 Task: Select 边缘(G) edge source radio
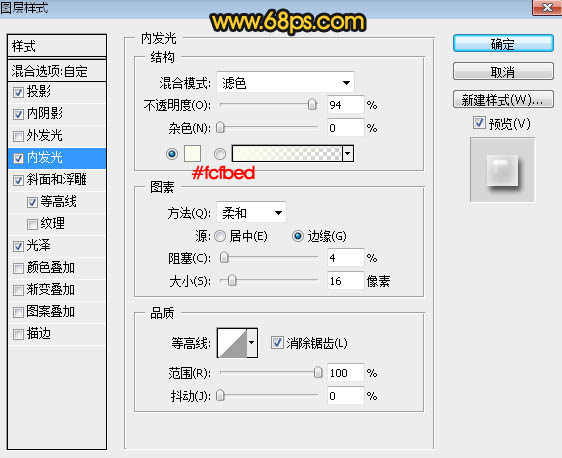coord(297,236)
